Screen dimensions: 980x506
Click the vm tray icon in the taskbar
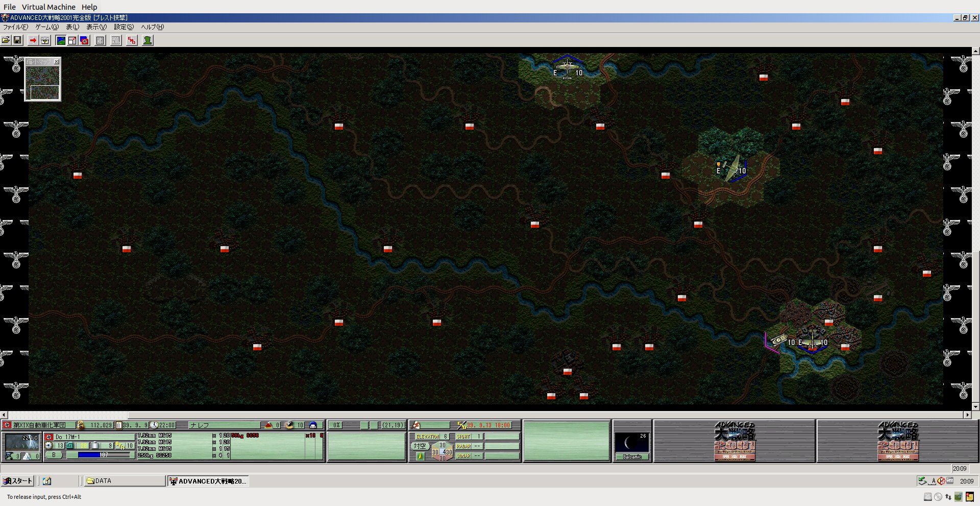coord(950,480)
